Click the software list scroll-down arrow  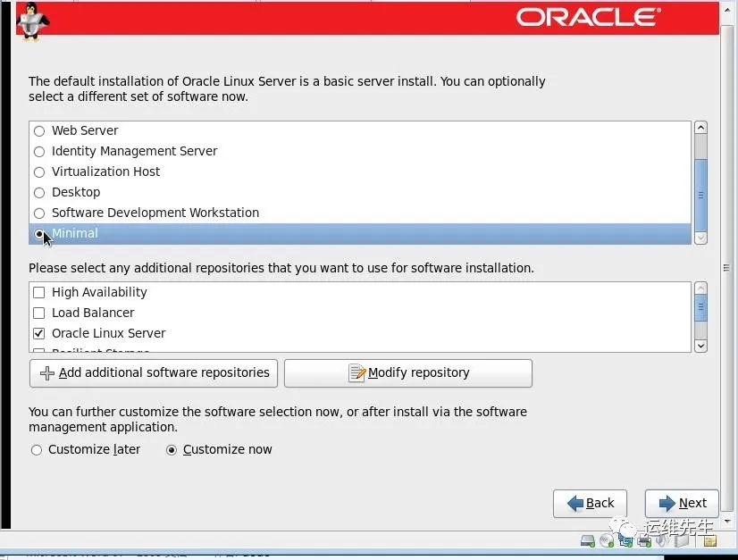(x=700, y=238)
